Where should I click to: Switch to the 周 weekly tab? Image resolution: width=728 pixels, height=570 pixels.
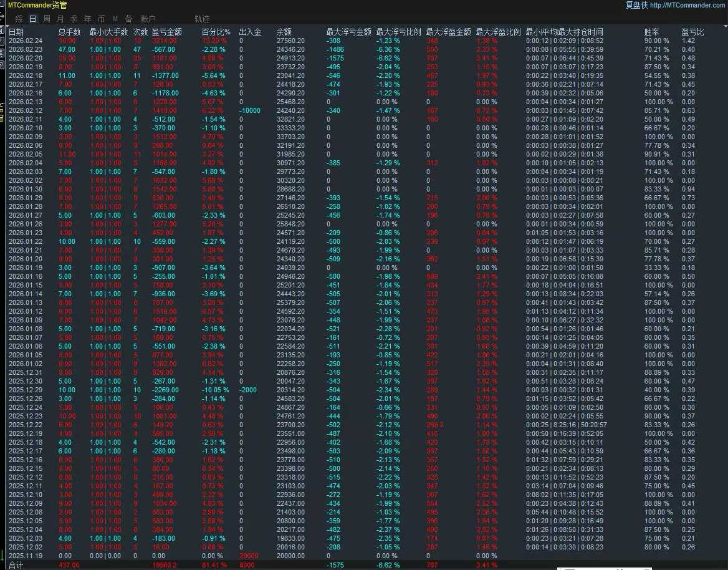pyautogui.click(x=46, y=19)
